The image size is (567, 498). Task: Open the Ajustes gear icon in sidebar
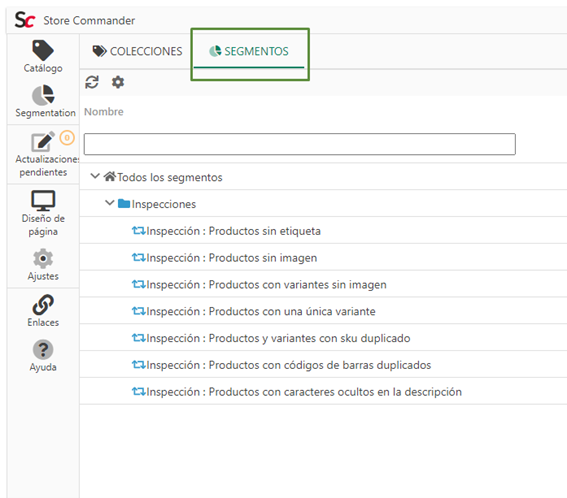(x=43, y=259)
